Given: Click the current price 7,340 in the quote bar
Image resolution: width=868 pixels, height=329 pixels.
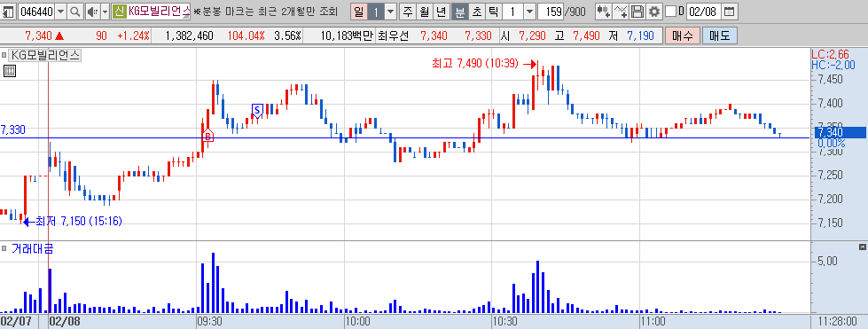Looking at the screenshot, I should point(38,36).
